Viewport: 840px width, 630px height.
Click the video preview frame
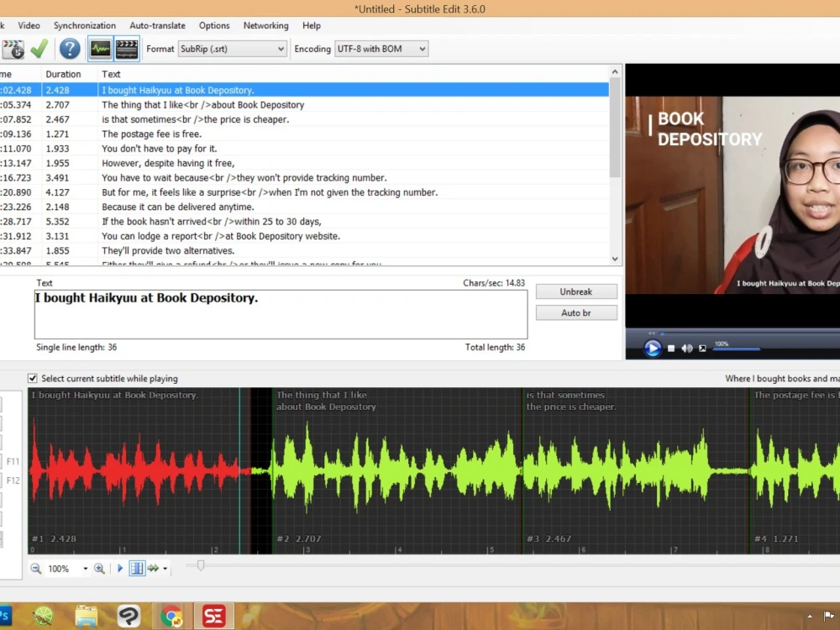tap(732, 195)
